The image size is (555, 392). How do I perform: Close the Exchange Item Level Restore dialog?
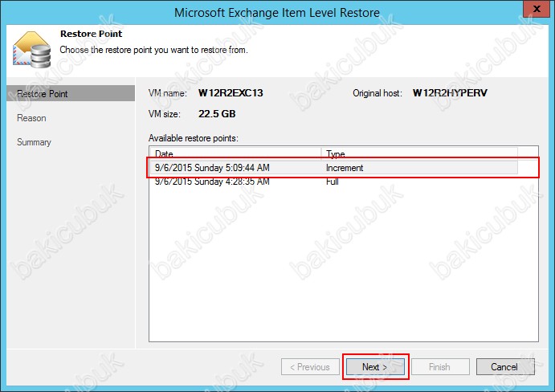point(537,9)
